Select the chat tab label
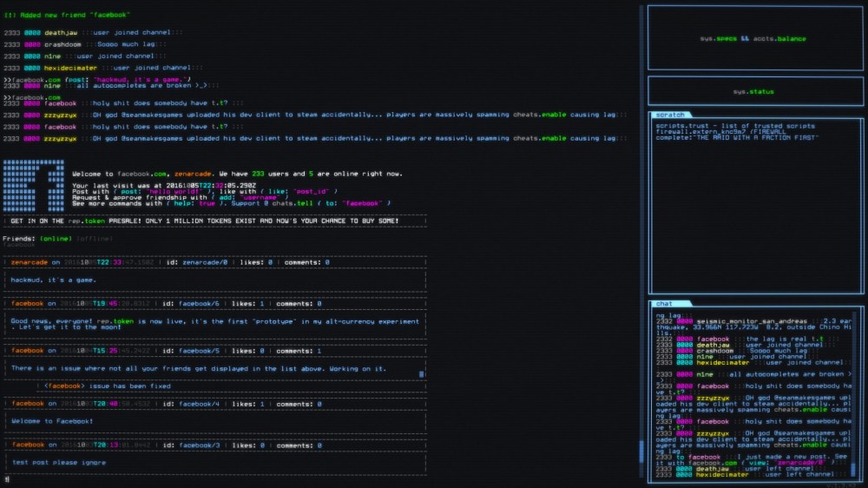Screen dimensions: 868x488 (665, 304)
